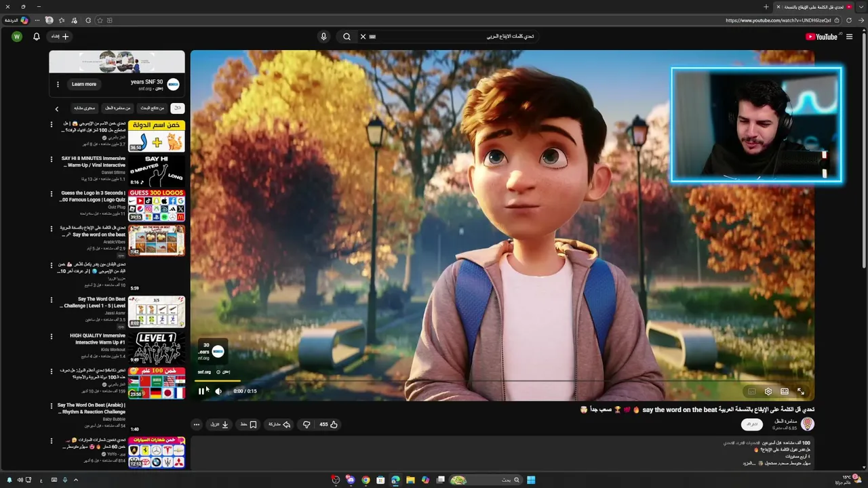Click the subscribe button next to the channel

[751, 424]
